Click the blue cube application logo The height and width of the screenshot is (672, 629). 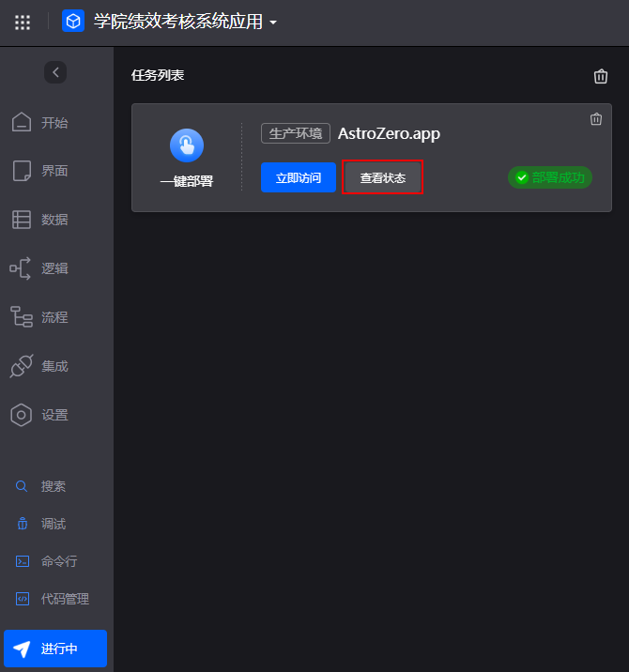[73, 21]
